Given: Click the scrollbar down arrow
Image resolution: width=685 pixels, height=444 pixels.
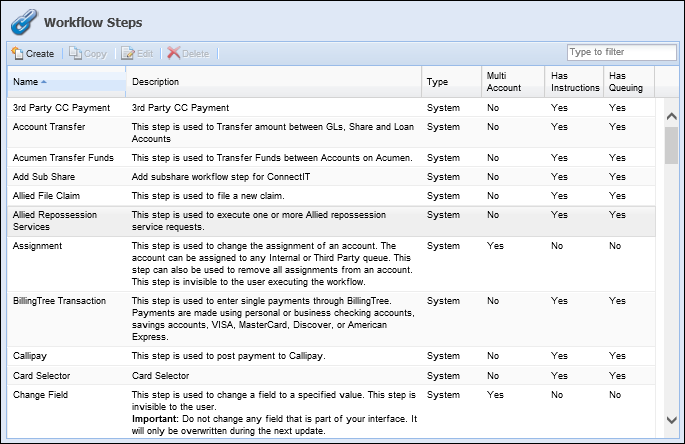Looking at the screenshot, I should click(x=671, y=420).
